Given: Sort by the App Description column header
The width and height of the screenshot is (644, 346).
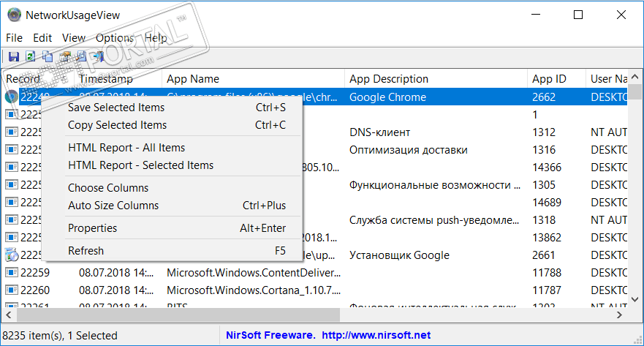Looking at the screenshot, I should [x=389, y=79].
